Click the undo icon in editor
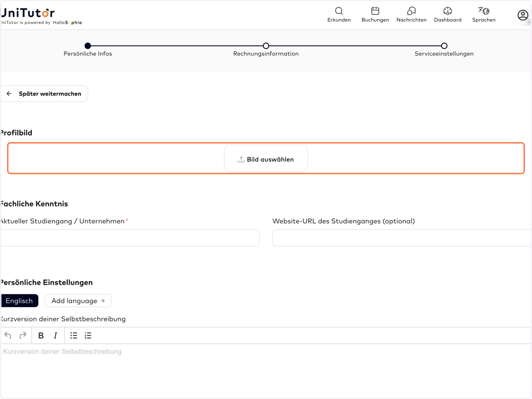 point(8,336)
